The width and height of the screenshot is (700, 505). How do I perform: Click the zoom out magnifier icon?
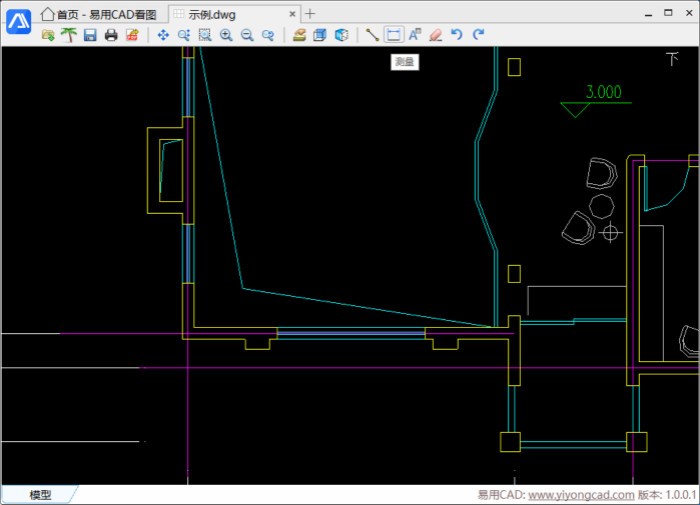(247, 35)
